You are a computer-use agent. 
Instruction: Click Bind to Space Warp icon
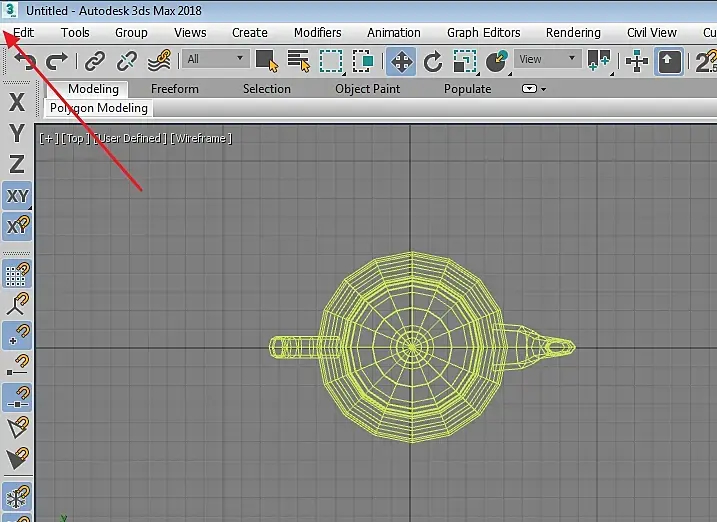point(159,61)
